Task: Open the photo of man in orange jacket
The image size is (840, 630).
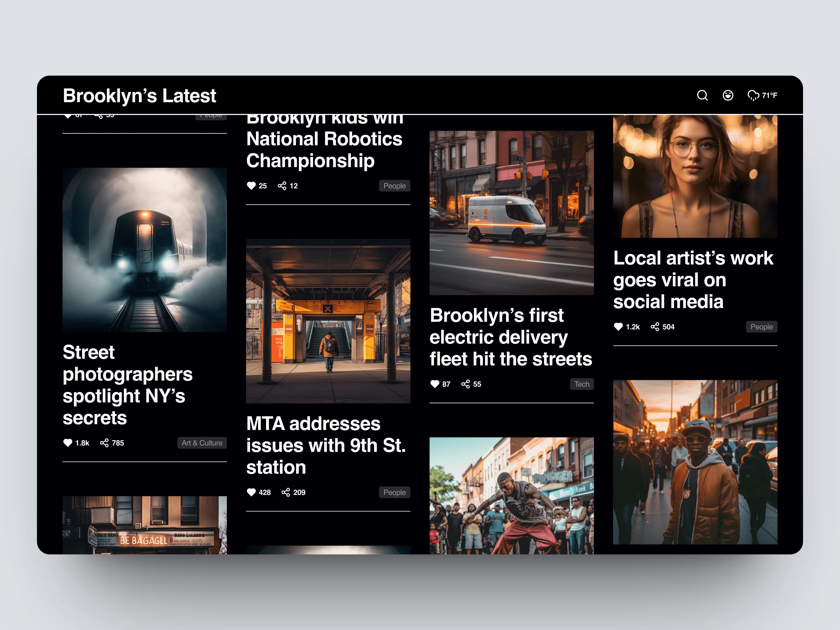Action: [695, 462]
